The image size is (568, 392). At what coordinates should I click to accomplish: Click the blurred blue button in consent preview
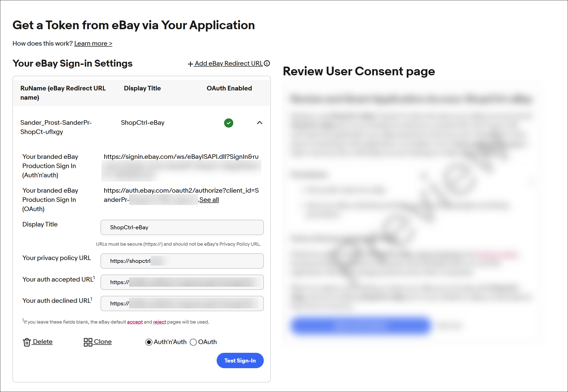[x=361, y=326]
